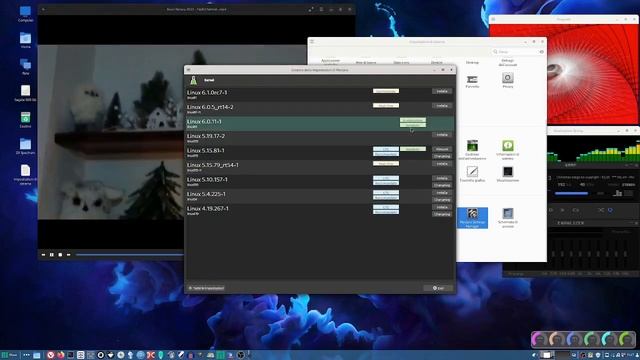Click the Kernel penguin icon in the header

pyautogui.click(x=193, y=80)
